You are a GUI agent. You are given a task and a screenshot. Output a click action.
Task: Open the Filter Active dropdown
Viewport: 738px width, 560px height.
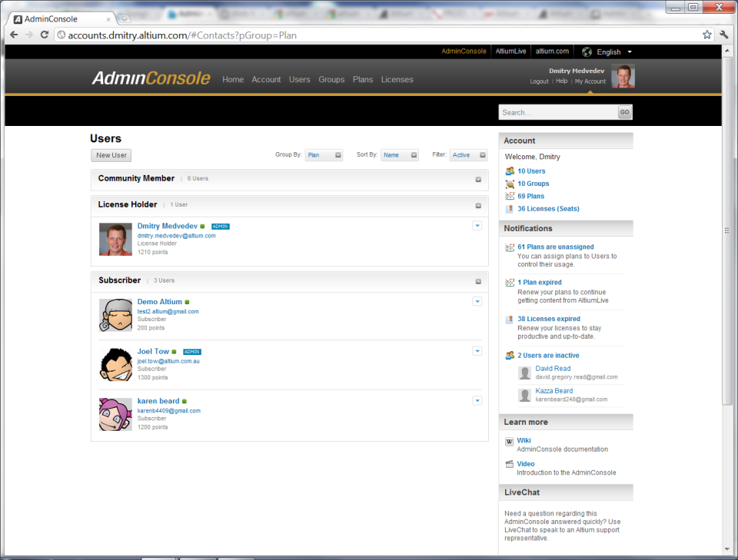(x=468, y=155)
